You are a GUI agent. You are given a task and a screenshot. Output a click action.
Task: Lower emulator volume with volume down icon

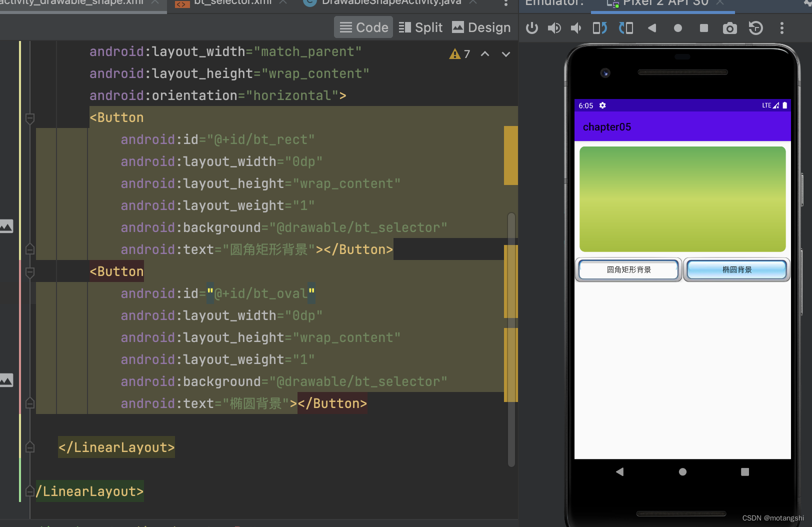(x=575, y=28)
